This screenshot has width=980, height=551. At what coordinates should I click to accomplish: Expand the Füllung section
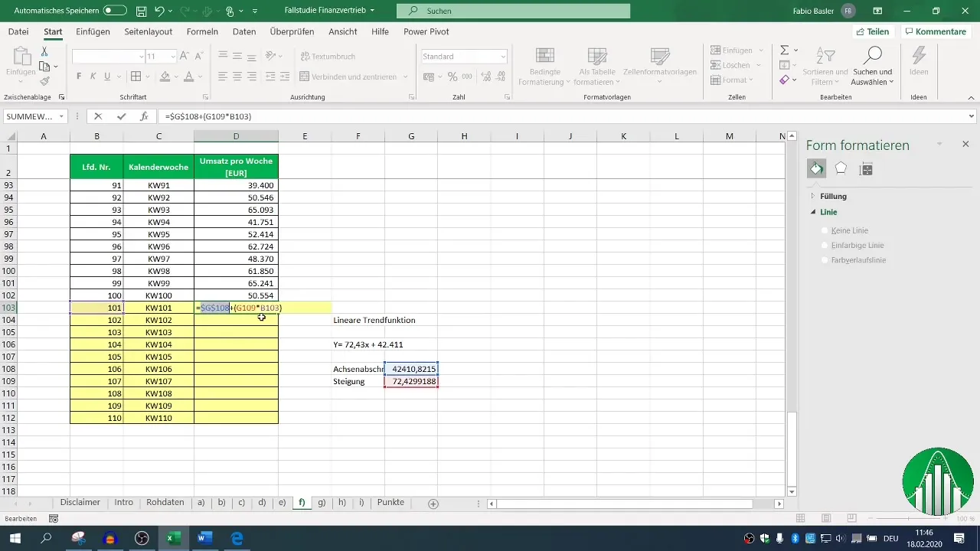pyautogui.click(x=828, y=197)
